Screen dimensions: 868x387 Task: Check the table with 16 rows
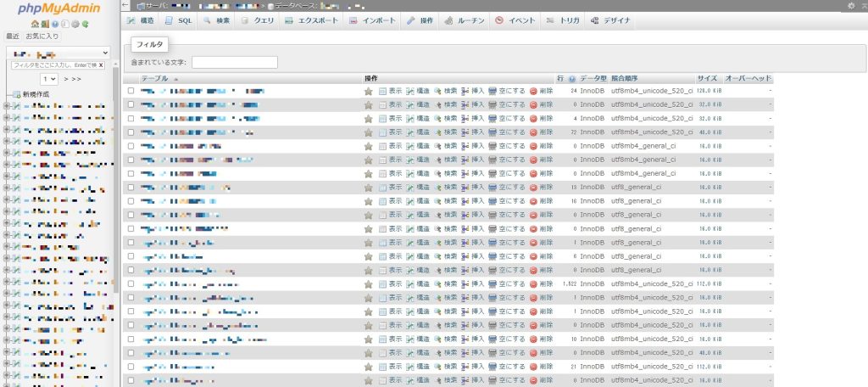(x=131, y=200)
